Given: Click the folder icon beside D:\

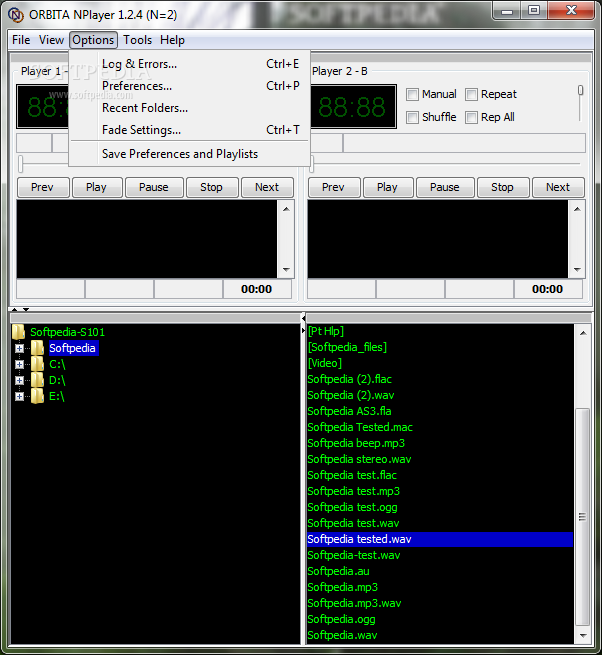Looking at the screenshot, I should (37, 380).
